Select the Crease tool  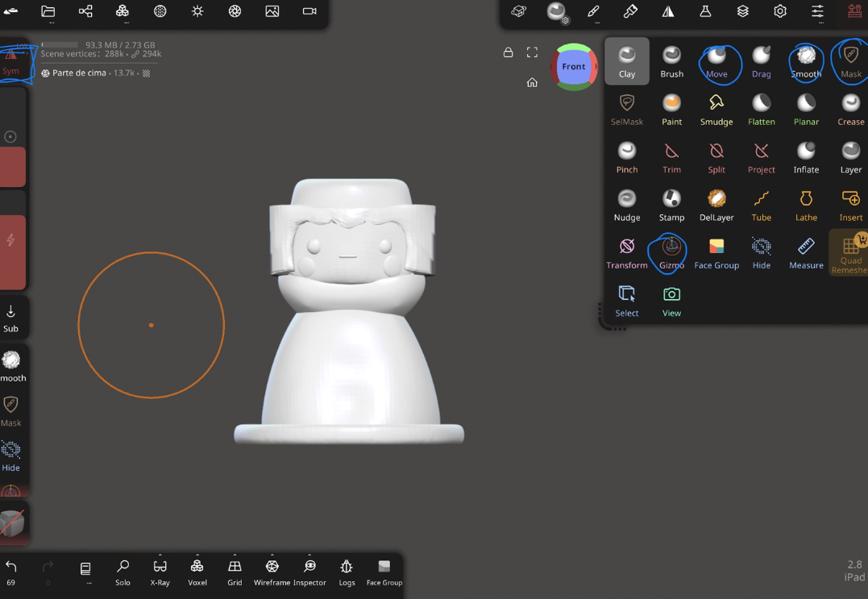851,110
